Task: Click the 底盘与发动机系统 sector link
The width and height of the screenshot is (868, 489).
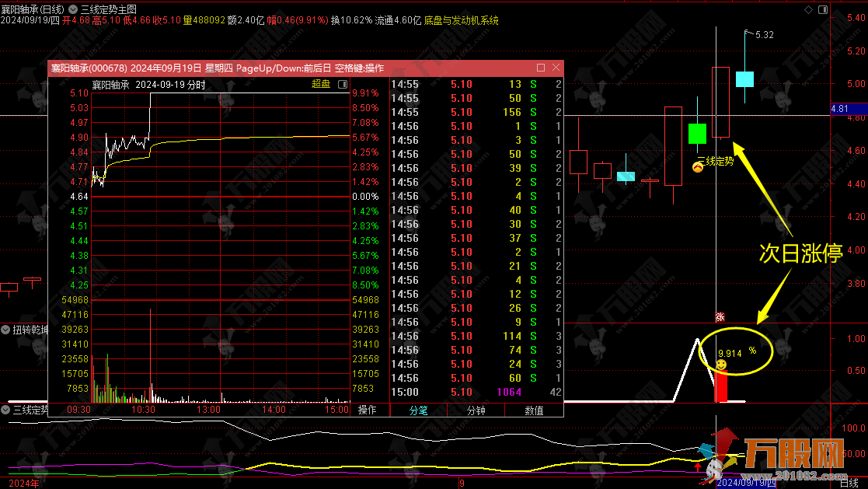Action: (462, 20)
